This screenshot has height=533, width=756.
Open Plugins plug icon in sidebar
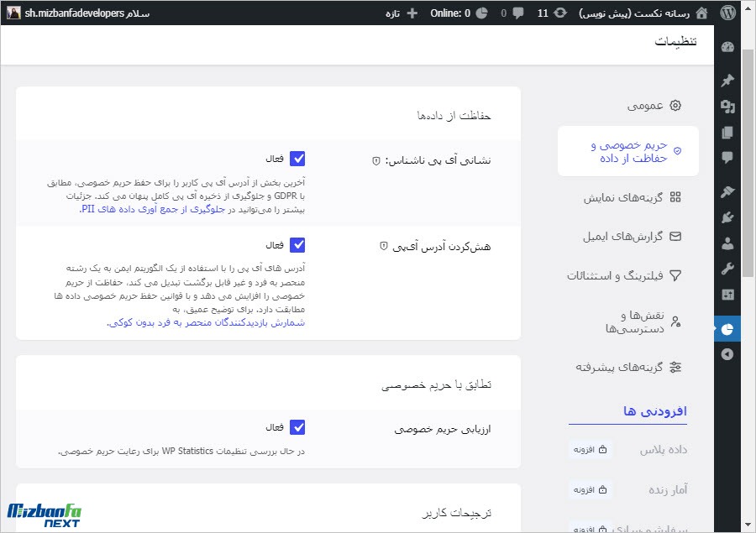click(727, 218)
